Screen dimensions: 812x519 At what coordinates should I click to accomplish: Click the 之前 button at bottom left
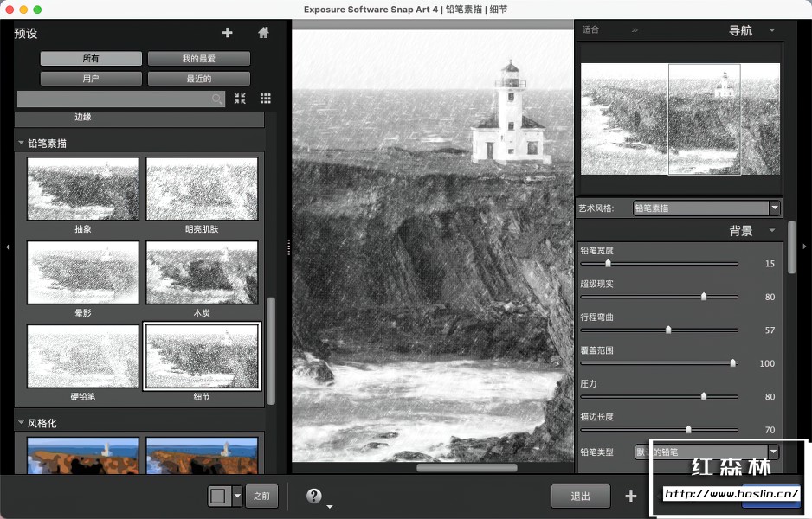pos(262,496)
